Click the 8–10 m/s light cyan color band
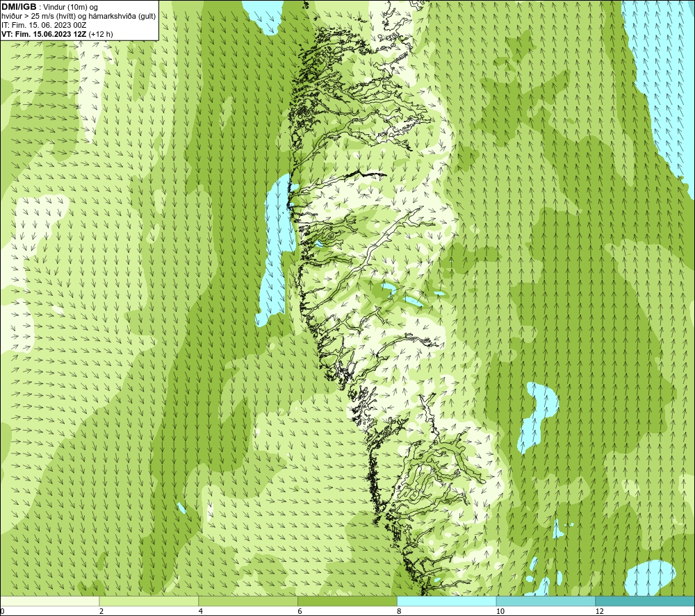Screen dimensions: 695x616 447,601
